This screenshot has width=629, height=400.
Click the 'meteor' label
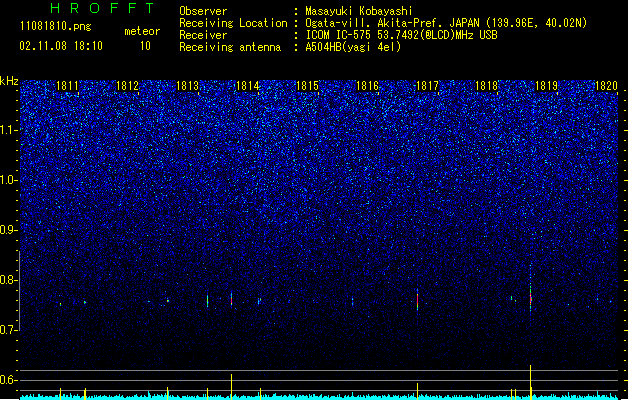tap(142, 31)
